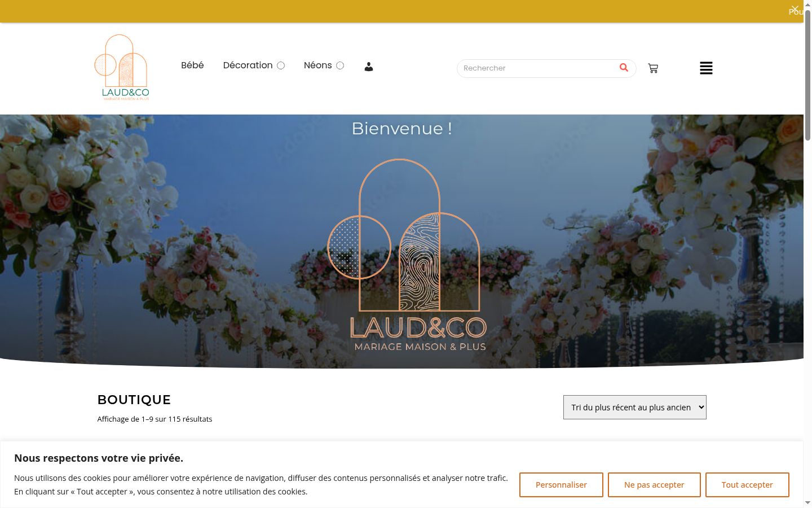Open the shopping cart icon

point(653,68)
